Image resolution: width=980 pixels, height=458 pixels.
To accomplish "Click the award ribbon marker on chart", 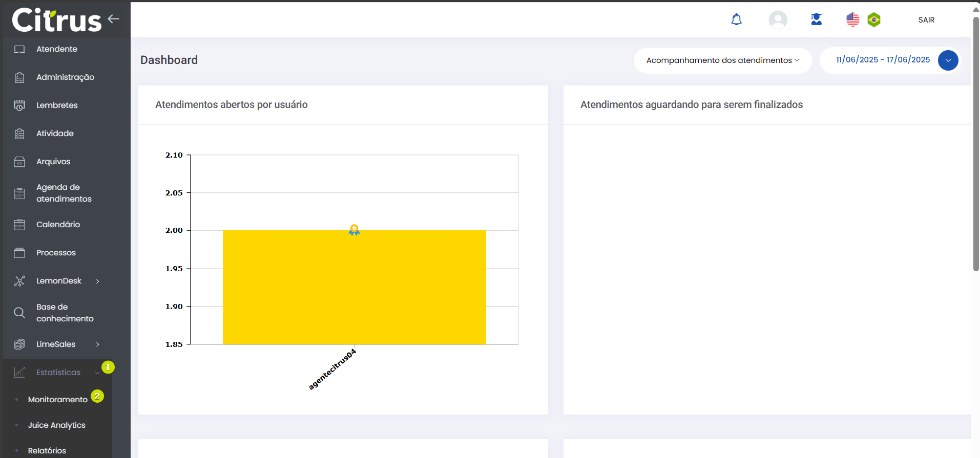I will click(354, 230).
